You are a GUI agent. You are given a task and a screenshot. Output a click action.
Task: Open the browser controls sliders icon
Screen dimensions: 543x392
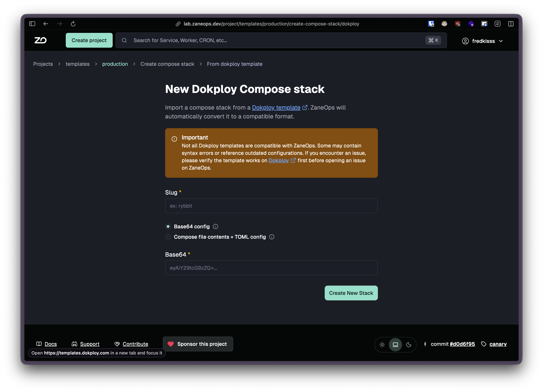click(x=498, y=24)
